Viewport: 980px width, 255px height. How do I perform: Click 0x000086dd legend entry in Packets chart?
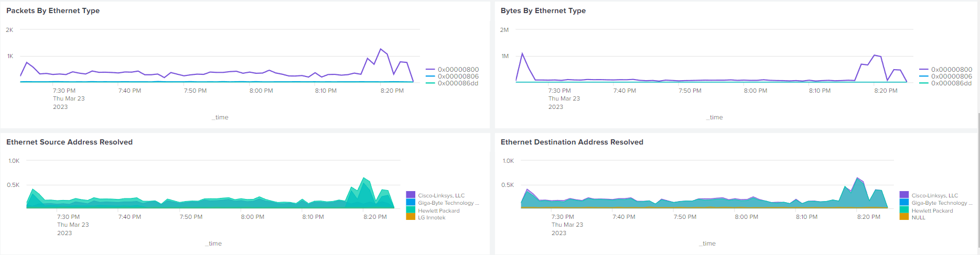click(x=452, y=83)
